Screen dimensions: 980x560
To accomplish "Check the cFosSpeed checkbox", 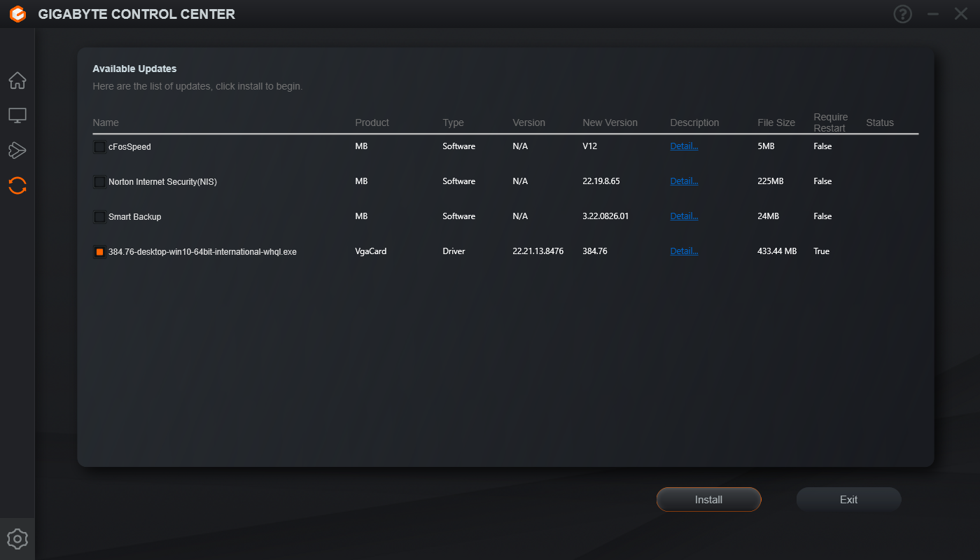I will point(99,147).
